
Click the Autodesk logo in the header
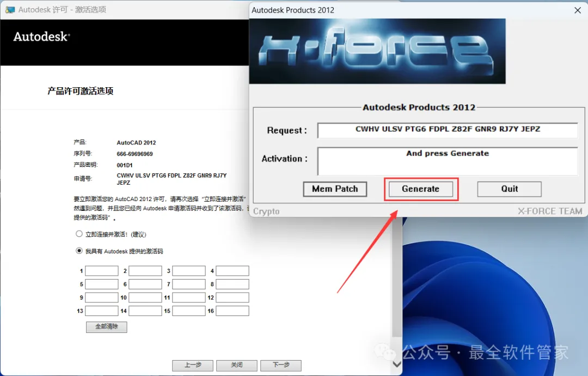pyautogui.click(x=41, y=37)
